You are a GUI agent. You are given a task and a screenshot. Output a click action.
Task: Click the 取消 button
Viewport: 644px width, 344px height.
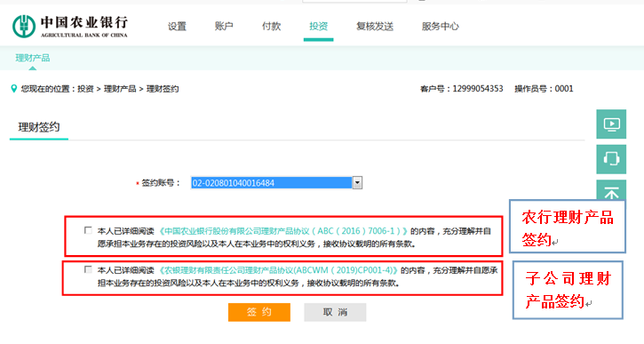coord(335,312)
